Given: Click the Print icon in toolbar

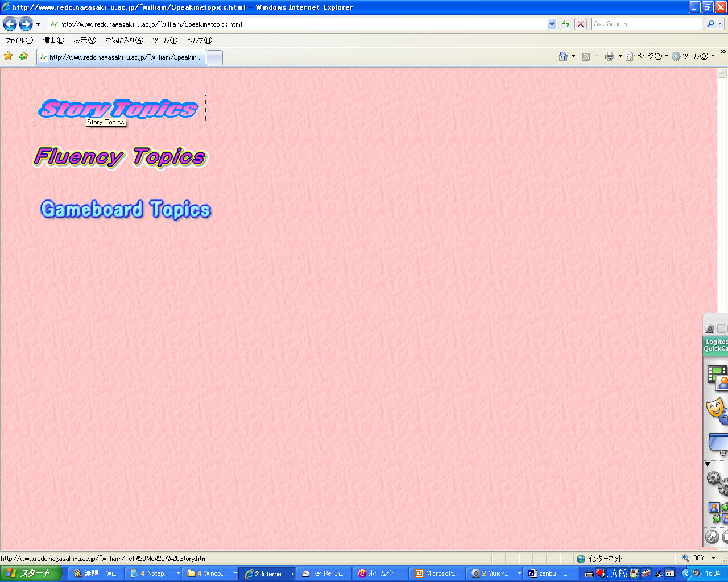Looking at the screenshot, I should [x=610, y=56].
